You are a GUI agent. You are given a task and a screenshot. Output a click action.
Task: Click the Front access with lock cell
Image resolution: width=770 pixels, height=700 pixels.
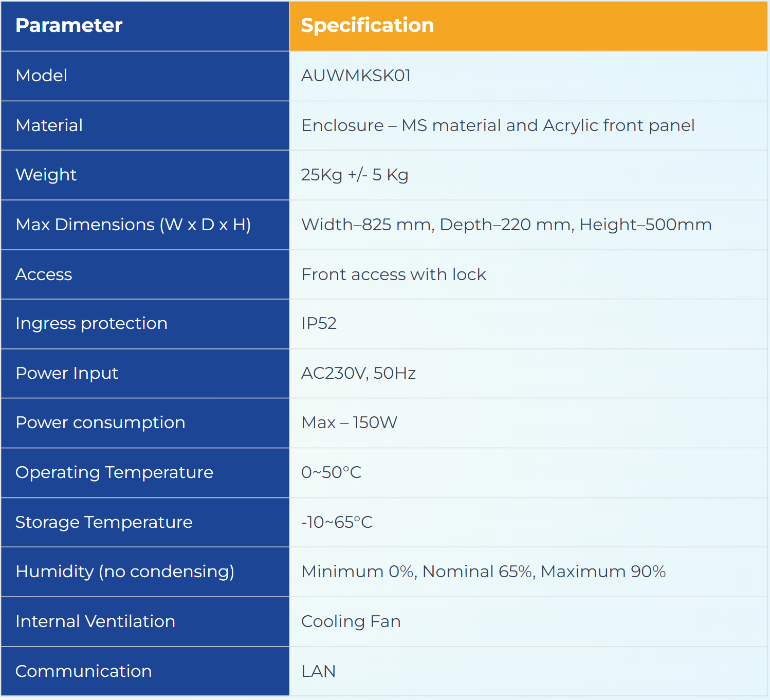click(393, 274)
